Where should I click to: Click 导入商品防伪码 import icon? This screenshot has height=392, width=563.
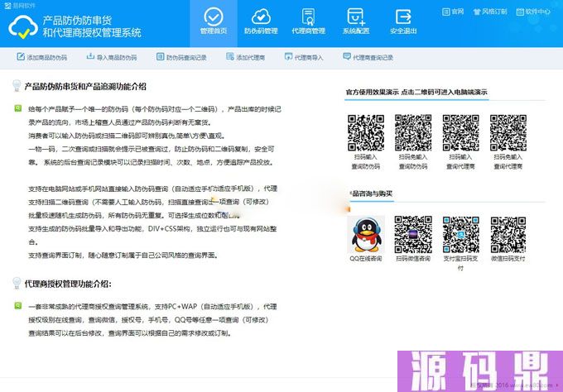[90, 56]
